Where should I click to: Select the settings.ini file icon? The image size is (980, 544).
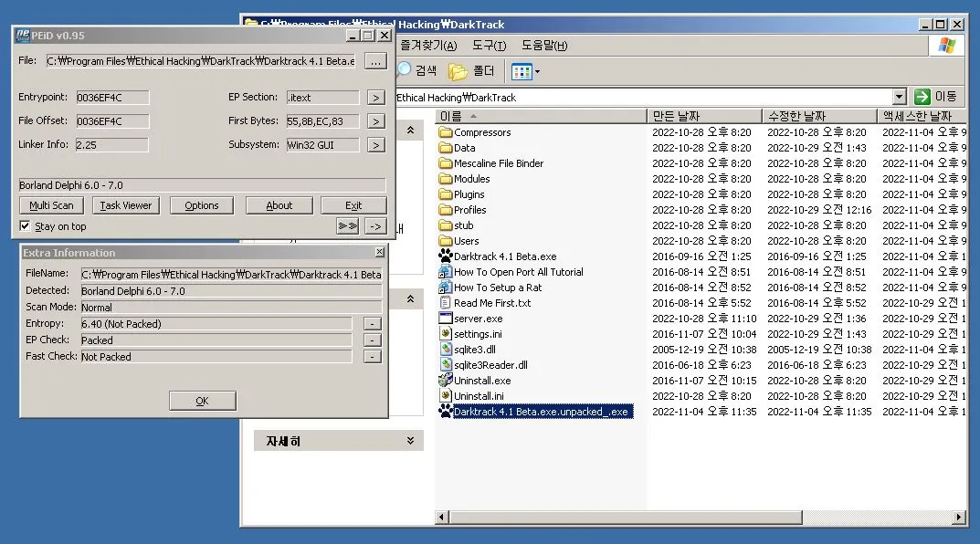[x=445, y=334]
